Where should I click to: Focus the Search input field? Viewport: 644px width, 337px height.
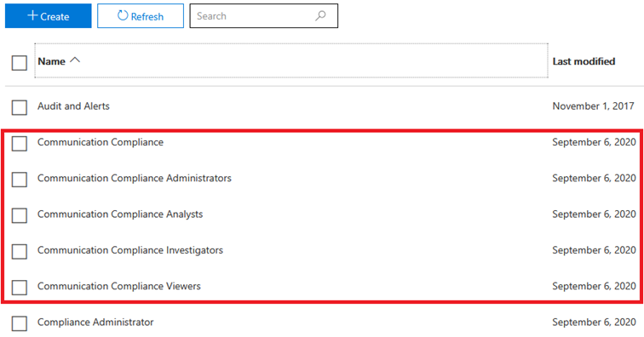264,16
